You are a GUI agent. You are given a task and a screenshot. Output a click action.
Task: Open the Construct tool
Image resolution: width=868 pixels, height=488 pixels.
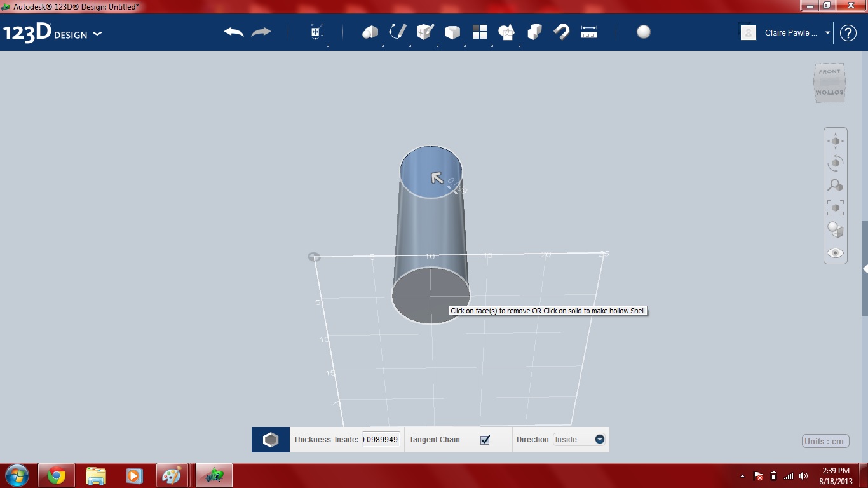coord(424,32)
